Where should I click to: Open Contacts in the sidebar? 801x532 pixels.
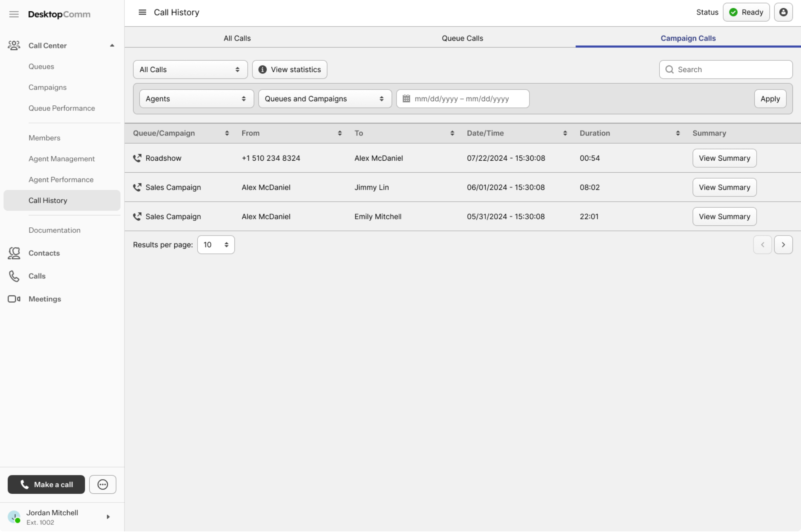tap(44, 253)
